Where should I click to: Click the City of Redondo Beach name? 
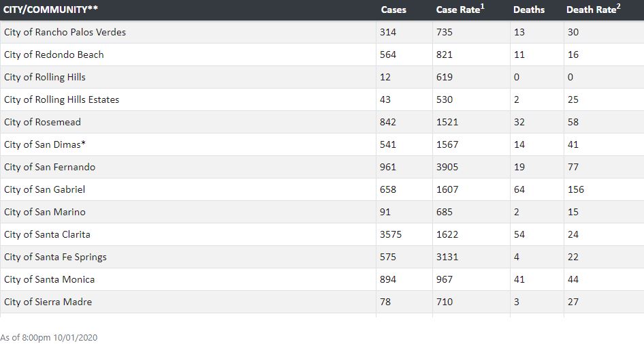point(54,54)
